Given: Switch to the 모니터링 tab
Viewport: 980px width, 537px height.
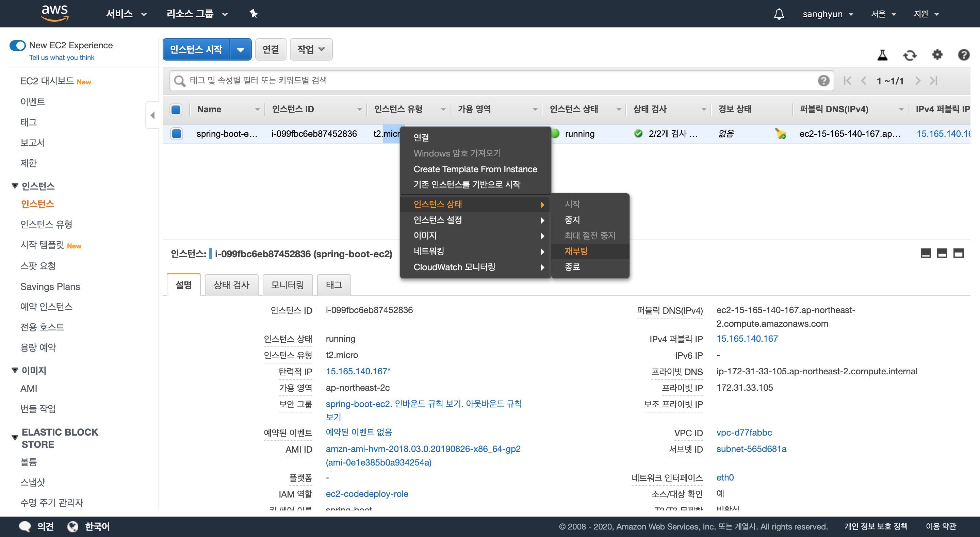Looking at the screenshot, I should point(287,285).
